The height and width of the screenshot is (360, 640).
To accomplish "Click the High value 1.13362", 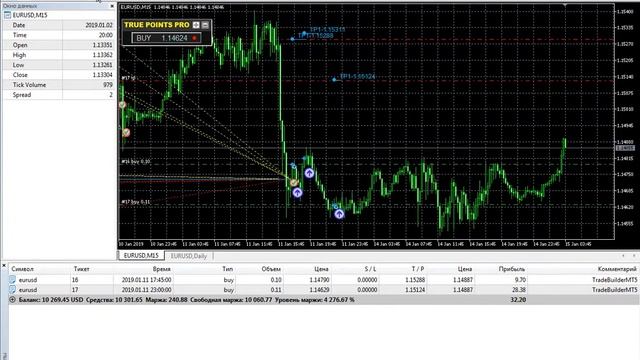I will tap(102, 55).
